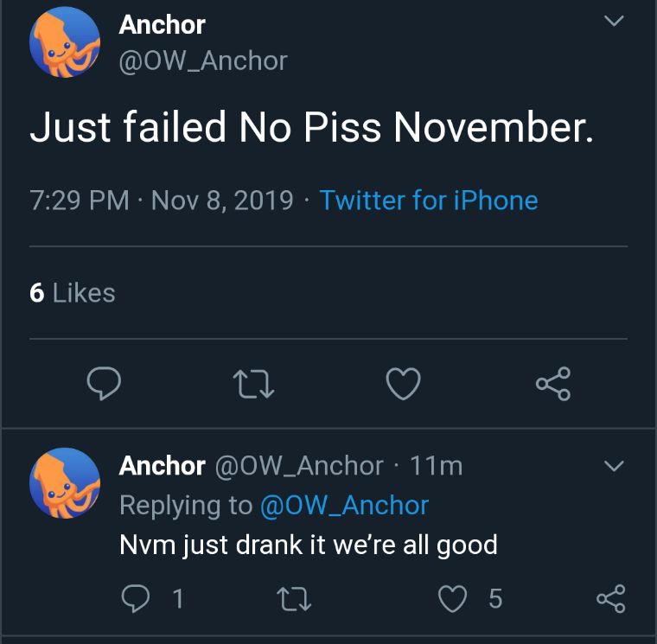Image resolution: width=657 pixels, height=644 pixels.
Task: Open the Twitter for iPhone link
Action: point(429,201)
